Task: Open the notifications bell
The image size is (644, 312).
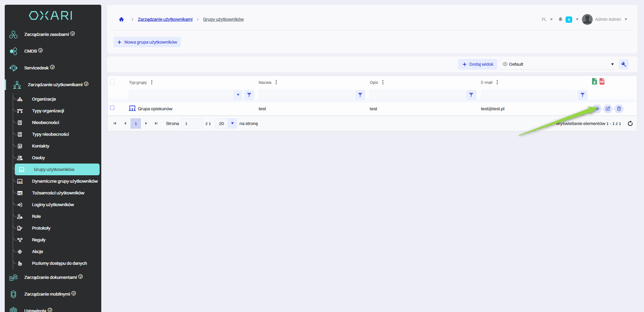Action: [560, 19]
